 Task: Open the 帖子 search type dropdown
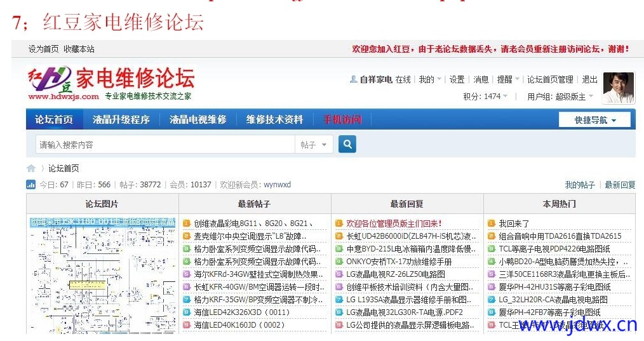click(315, 145)
